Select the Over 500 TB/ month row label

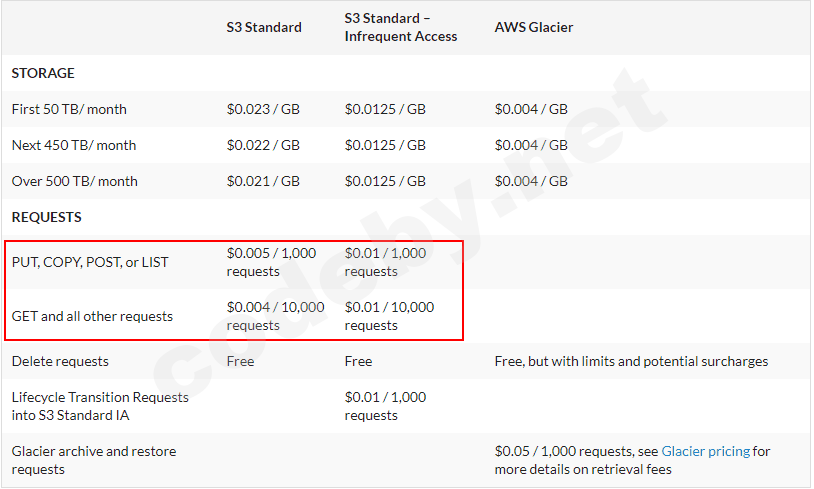coord(75,181)
